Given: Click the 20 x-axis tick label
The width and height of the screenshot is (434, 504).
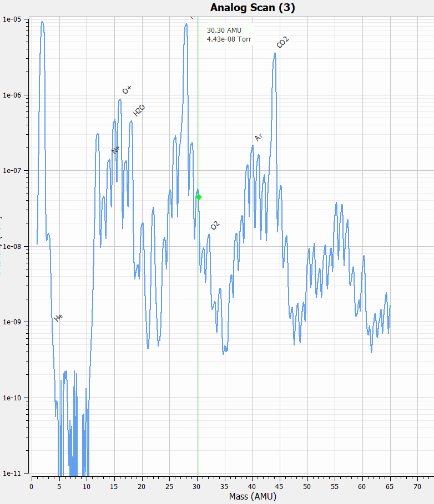Looking at the screenshot, I should (x=142, y=487).
